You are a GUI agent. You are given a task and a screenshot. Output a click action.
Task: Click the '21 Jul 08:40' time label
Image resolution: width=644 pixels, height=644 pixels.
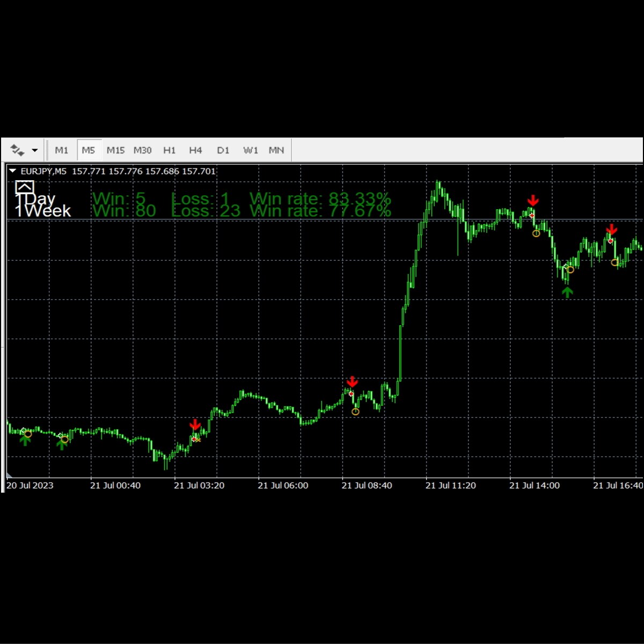pyautogui.click(x=367, y=485)
